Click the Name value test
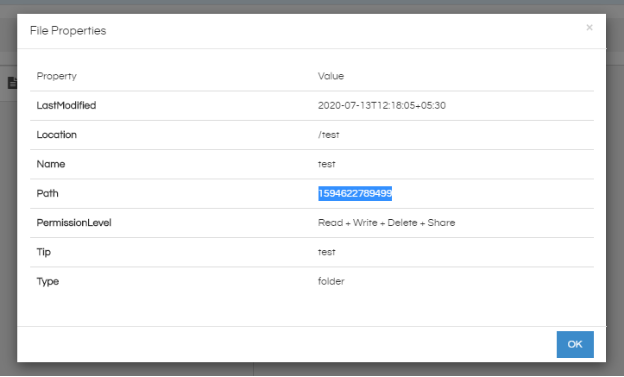The image size is (624, 377). pos(327,164)
